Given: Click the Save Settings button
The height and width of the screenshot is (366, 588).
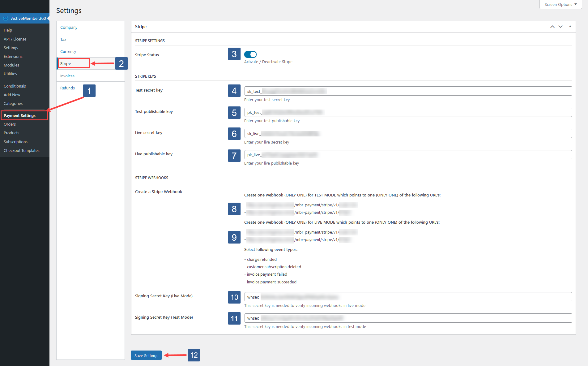Looking at the screenshot, I should 146,355.
